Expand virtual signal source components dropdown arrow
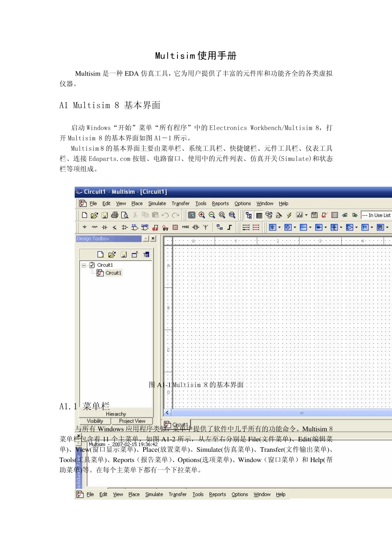 tap(295, 227)
